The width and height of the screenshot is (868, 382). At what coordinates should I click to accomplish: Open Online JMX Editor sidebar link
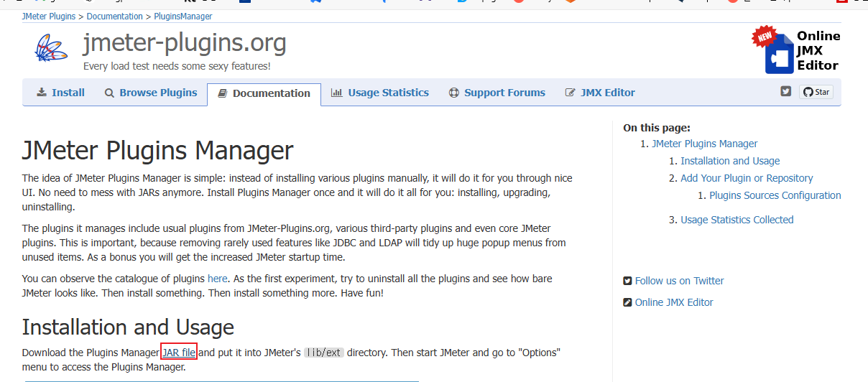coord(674,302)
